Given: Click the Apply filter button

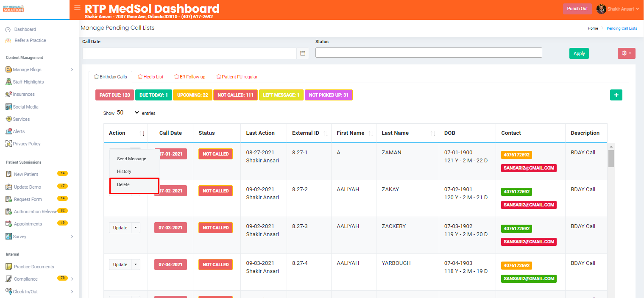Looking at the screenshot, I should coord(579,53).
